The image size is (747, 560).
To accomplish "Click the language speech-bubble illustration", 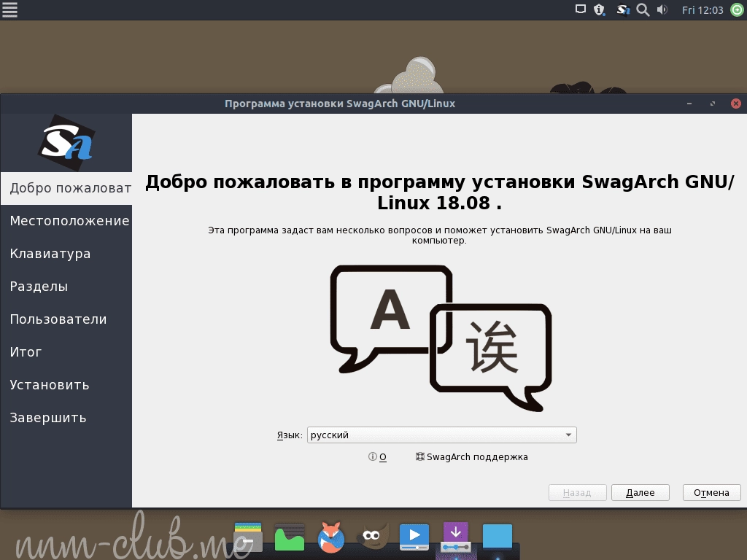I will coord(441,338).
